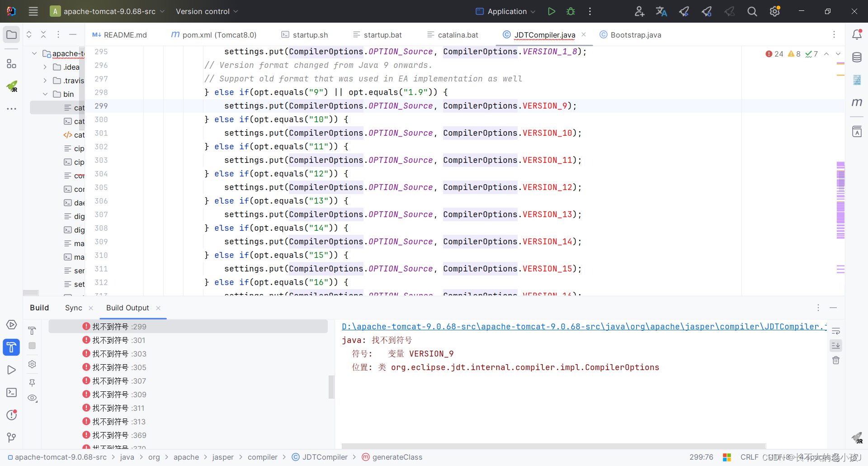Toggle pin tab in build panel
This screenshot has height=466, width=868.
tap(32, 383)
